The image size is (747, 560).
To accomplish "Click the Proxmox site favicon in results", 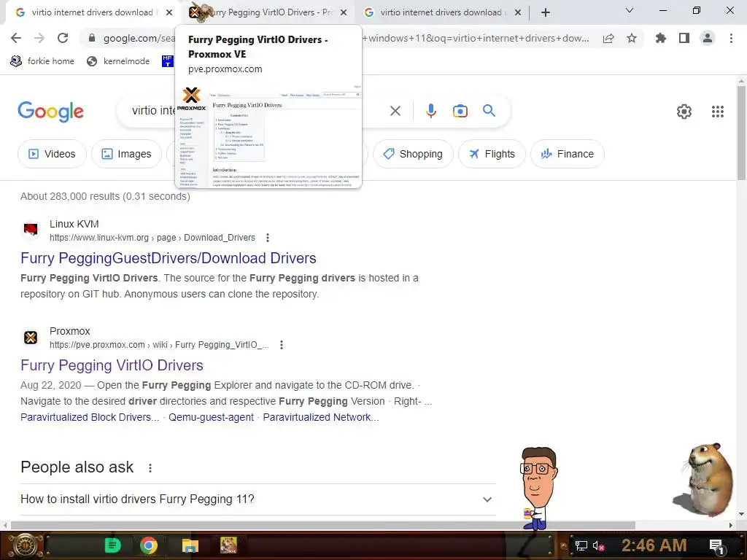I will coord(31,338).
